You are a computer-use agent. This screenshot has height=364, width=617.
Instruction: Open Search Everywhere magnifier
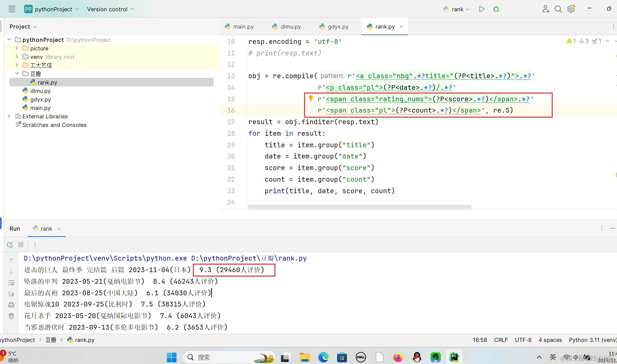[558, 9]
